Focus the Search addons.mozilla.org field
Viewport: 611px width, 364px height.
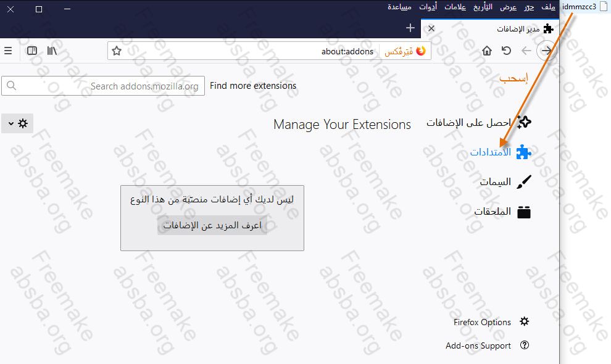[103, 86]
